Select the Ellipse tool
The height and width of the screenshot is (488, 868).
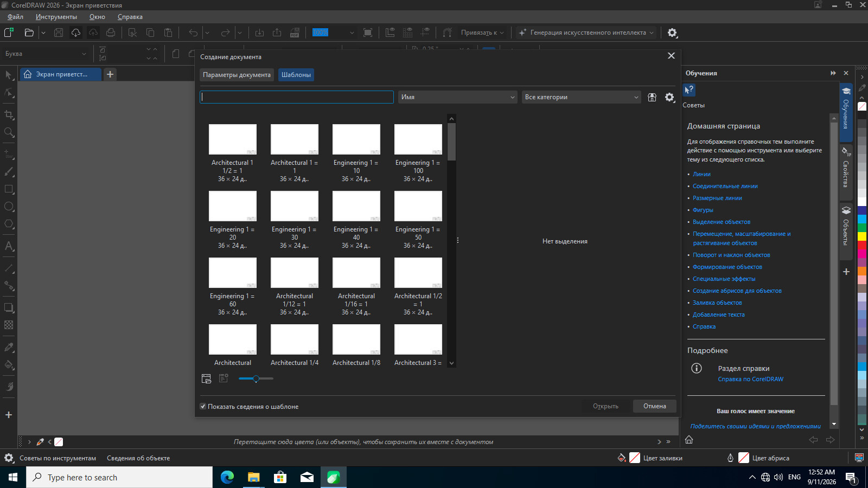[x=9, y=207]
